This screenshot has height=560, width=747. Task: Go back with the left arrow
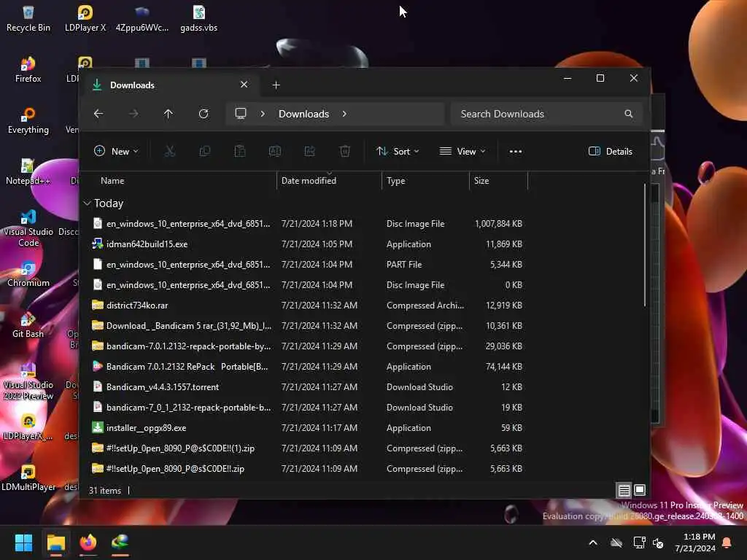(98, 114)
